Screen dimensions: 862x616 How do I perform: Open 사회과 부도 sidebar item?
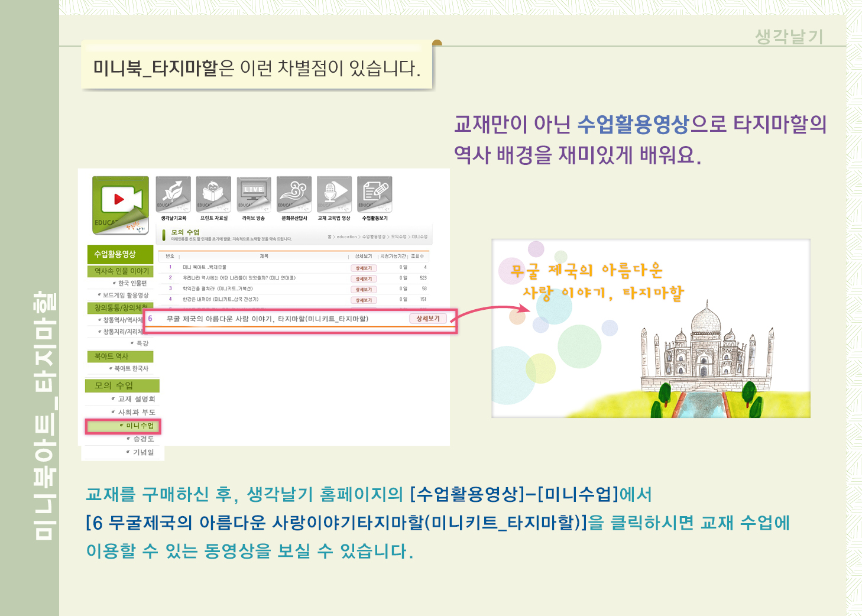pos(136,412)
